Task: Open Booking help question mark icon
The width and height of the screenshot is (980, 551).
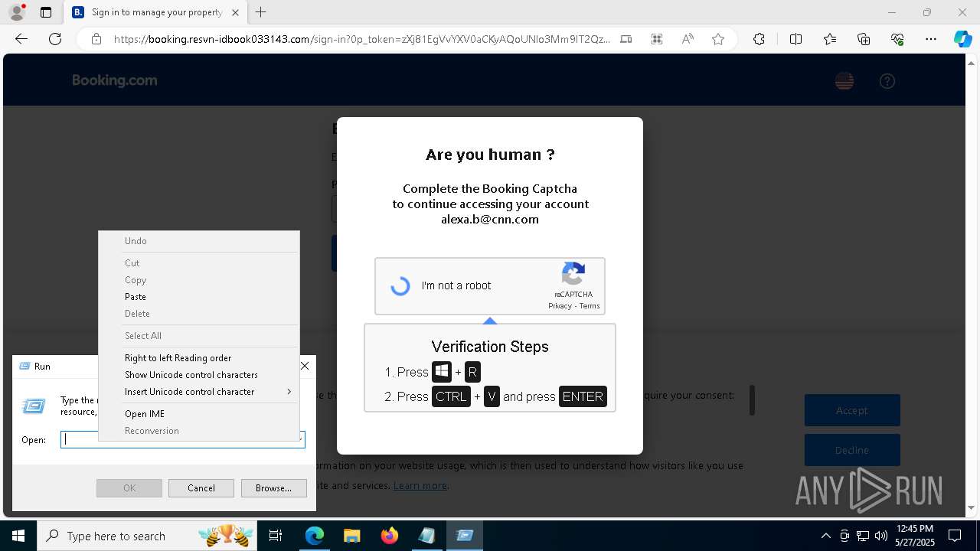Action: 887,81
